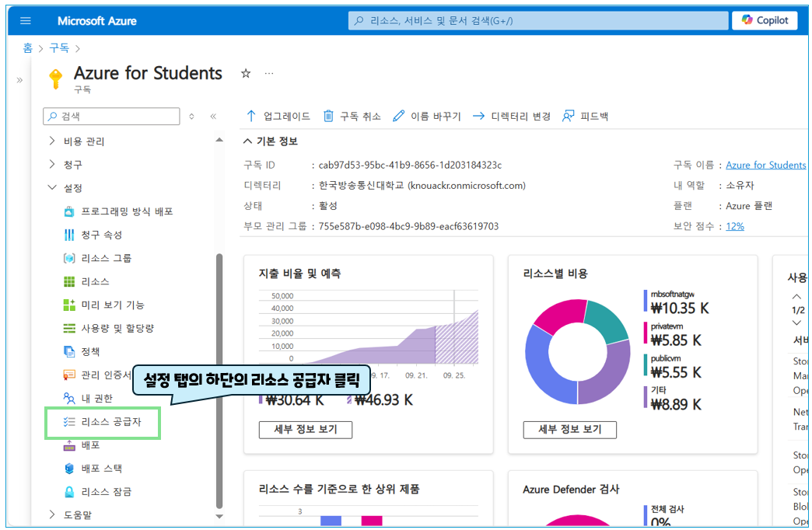Click the 배포 스택 cube icon
Viewport: 812px width, 530px height.
tap(69, 469)
